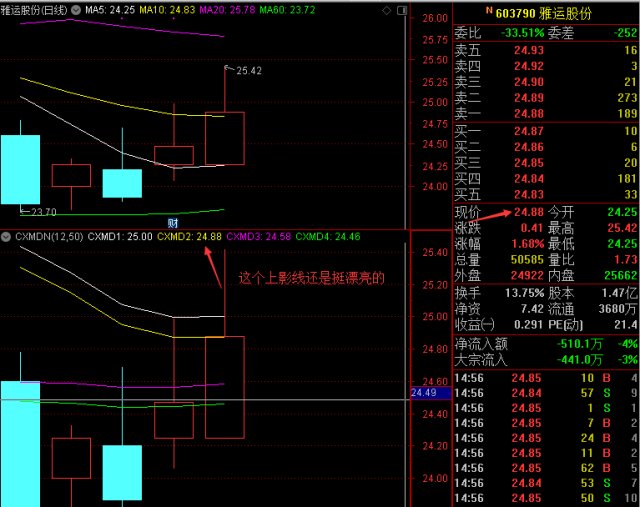The height and width of the screenshot is (507, 640).
Task: Click the 净流入额 net inflow row
Action: coord(546,344)
